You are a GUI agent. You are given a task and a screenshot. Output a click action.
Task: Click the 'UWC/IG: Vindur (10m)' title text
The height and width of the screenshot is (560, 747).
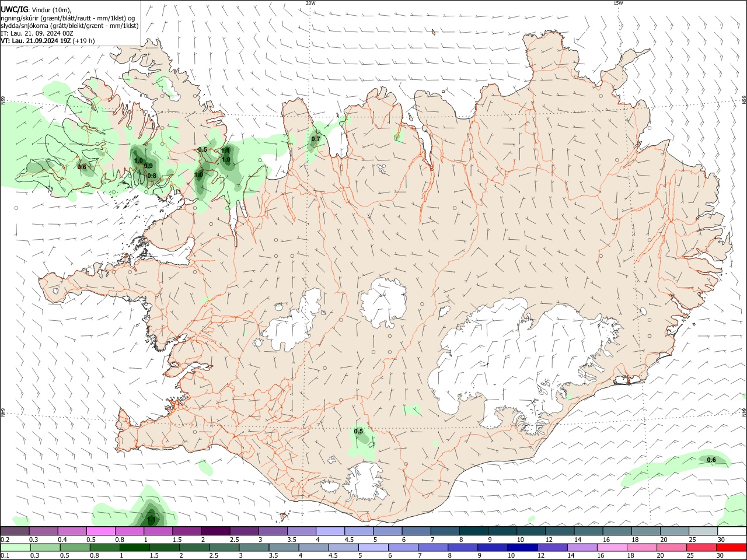[36, 9]
